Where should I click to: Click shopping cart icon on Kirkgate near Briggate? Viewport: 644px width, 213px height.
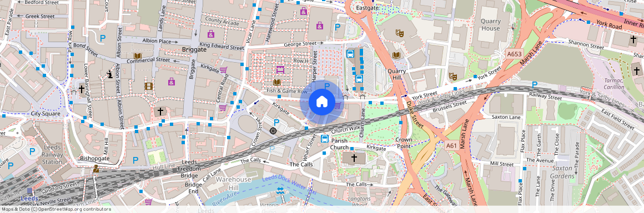[223, 70]
